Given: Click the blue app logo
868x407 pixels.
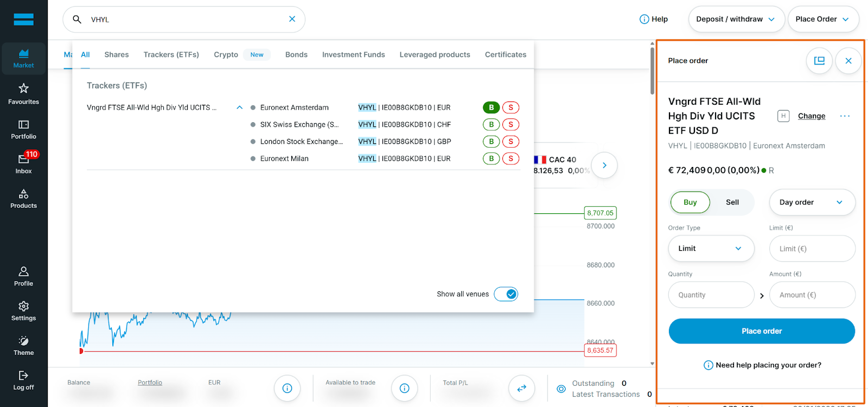Looking at the screenshot, I should click(23, 20).
